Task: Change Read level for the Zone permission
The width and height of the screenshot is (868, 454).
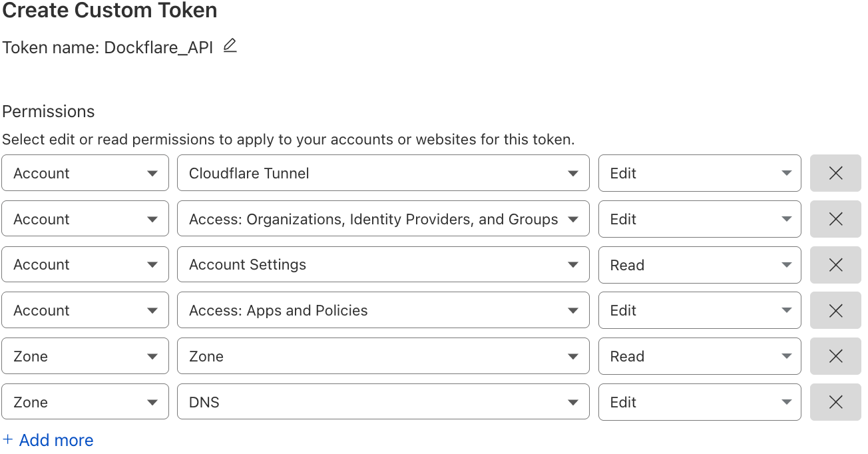Action: (699, 356)
